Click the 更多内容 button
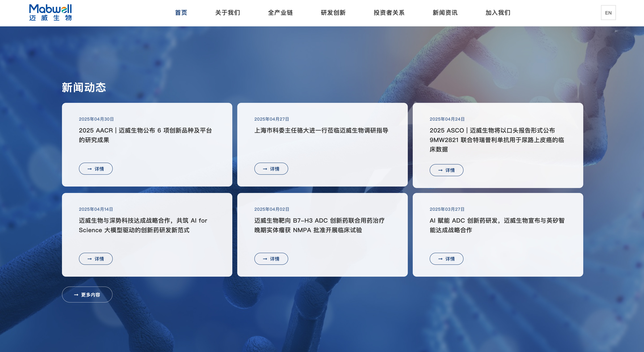Screen dimensions: 644x352 (87, 294)
